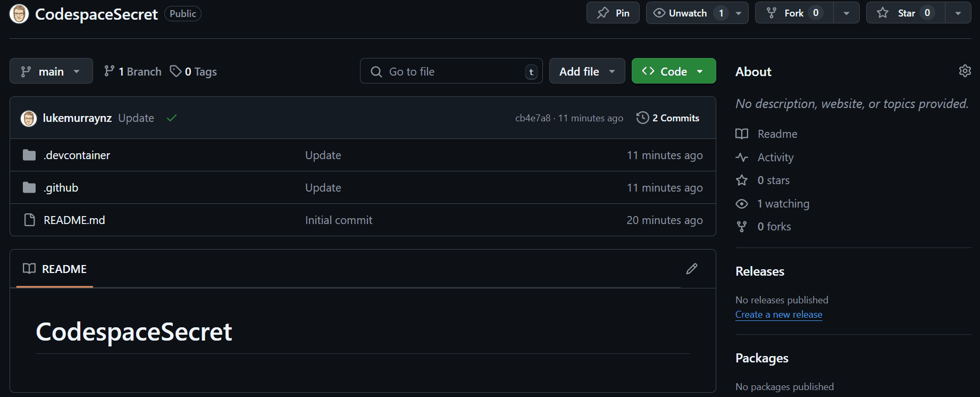Screen dimensions: 980x397
Task: Click the README.md file icon
Action: point(29,220)
